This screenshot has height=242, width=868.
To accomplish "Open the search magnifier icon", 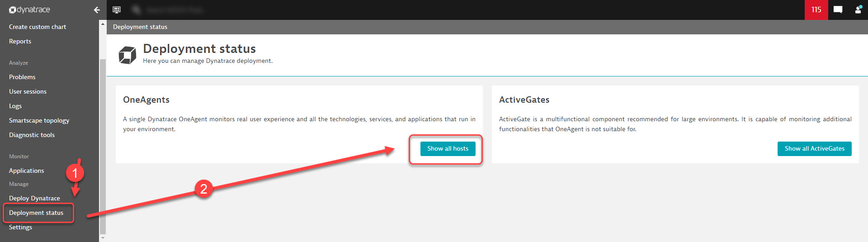I will [x=137, y=10].
